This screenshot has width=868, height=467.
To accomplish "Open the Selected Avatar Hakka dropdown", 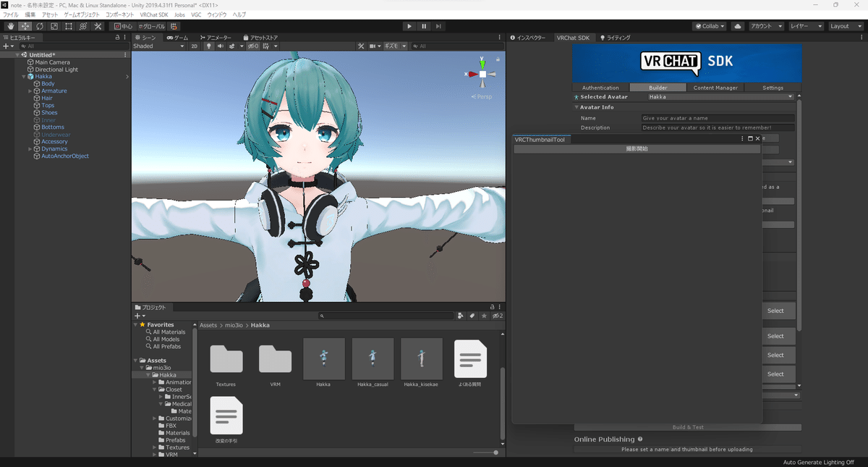I will (x=720, y=96).
